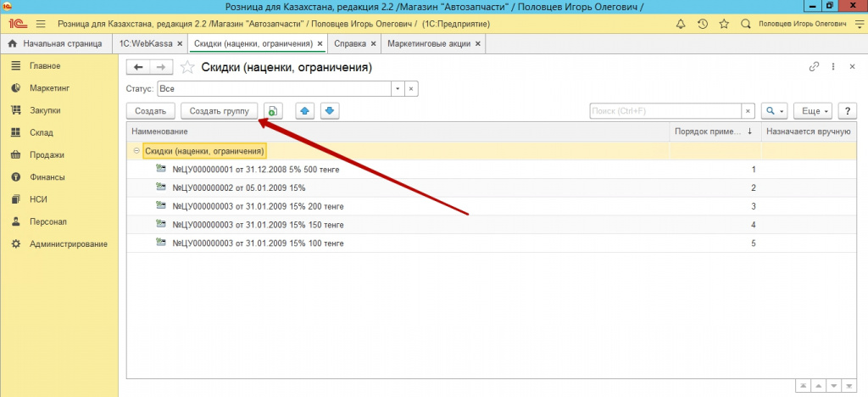Viewport: 868px width, 397px height.
Task: Switch to Начальная страница tab
Action: [55, 44]
